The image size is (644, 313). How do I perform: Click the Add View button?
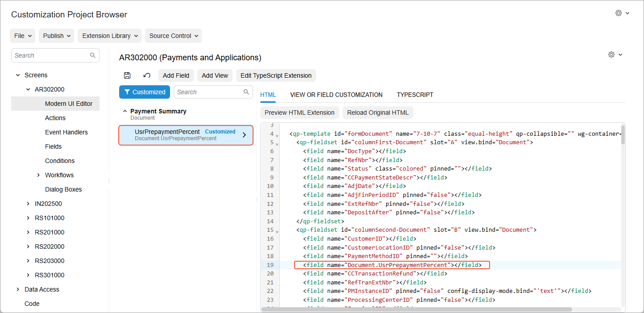215,75
